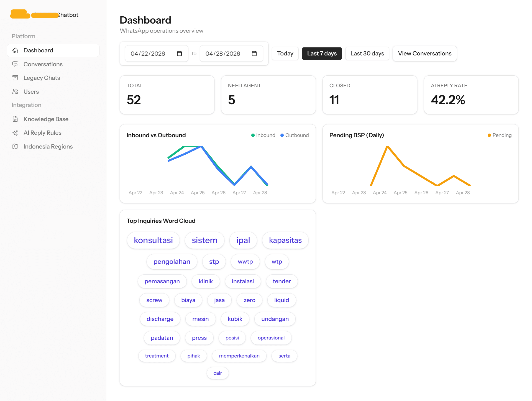Screen dimensions: 532x401
Task: Click the Users people icon
Action: (x=15, y=92)
